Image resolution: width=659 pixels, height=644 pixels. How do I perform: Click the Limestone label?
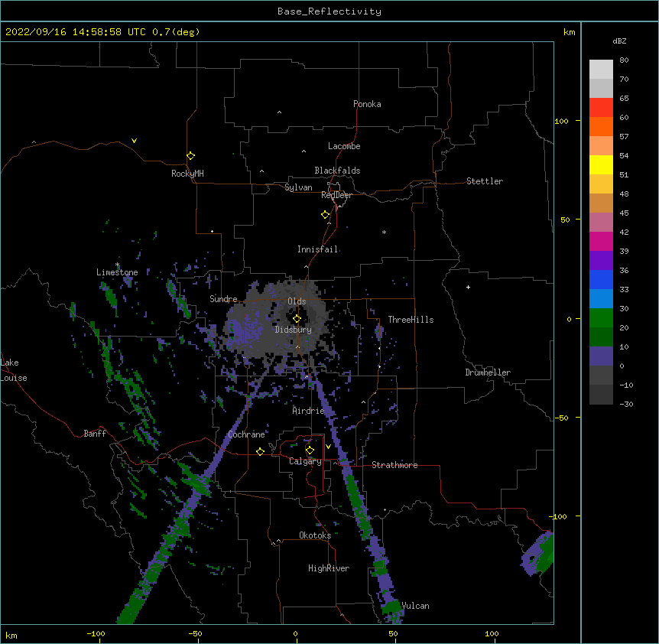(117, 272)
